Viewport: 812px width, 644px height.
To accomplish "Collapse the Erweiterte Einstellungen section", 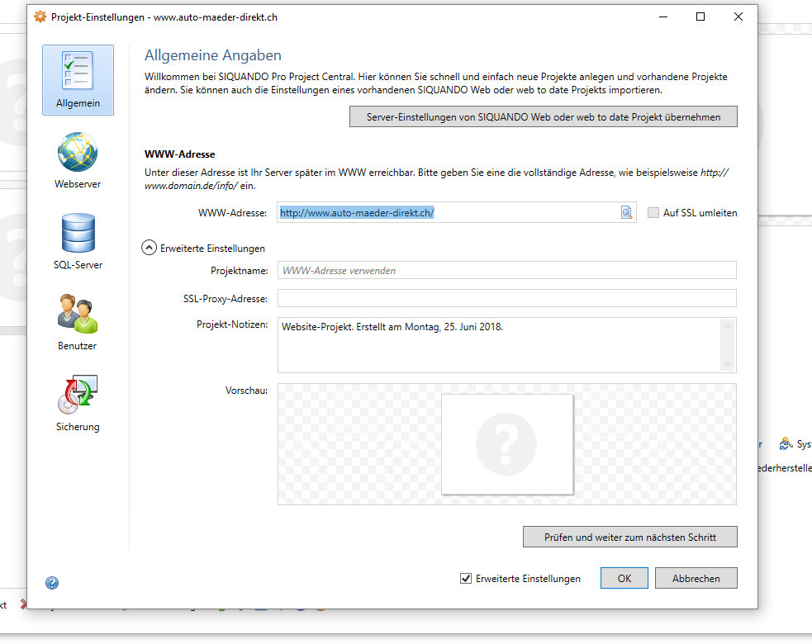I will click(x=149, y=247).
